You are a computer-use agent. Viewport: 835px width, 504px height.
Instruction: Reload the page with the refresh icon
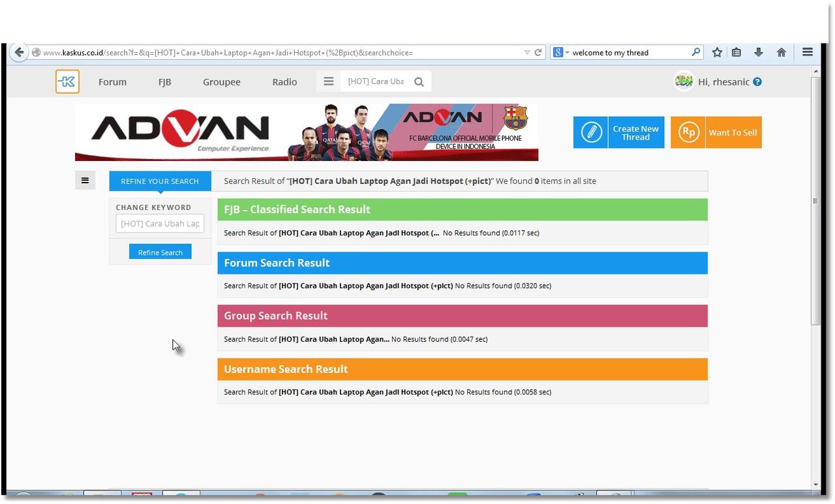pos(538,52)
